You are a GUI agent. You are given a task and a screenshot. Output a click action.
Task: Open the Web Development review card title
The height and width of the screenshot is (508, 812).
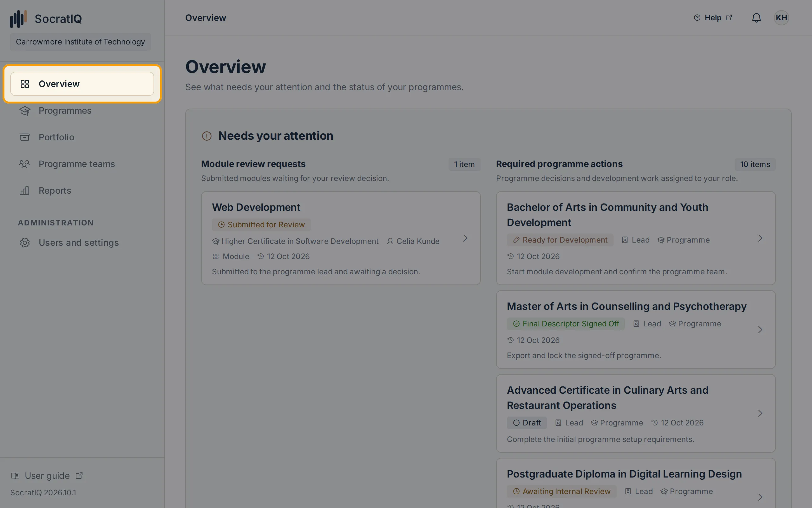256,207
